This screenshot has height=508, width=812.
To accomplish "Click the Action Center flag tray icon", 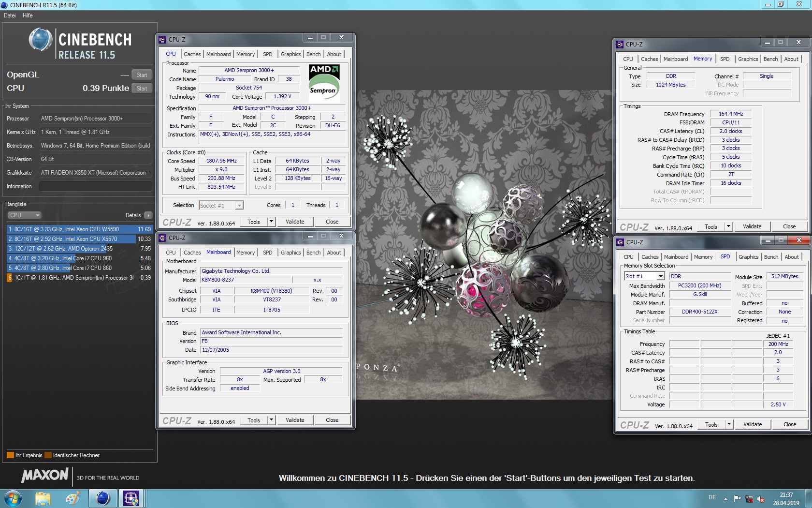I will click(737, 499).
